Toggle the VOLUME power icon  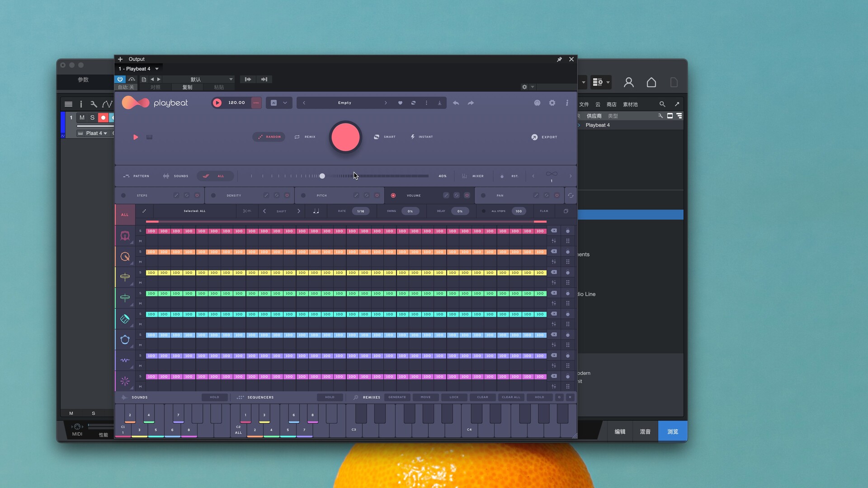coord(467,196)
